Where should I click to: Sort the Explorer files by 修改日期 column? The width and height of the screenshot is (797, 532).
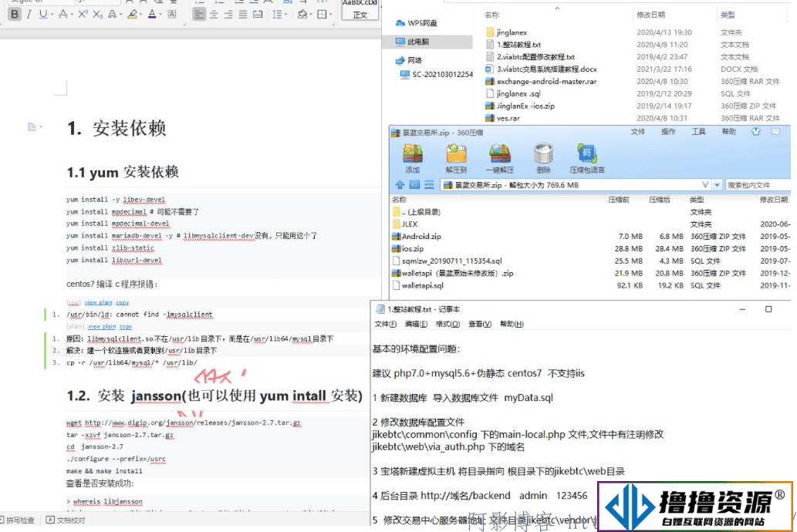coord(650,15)
